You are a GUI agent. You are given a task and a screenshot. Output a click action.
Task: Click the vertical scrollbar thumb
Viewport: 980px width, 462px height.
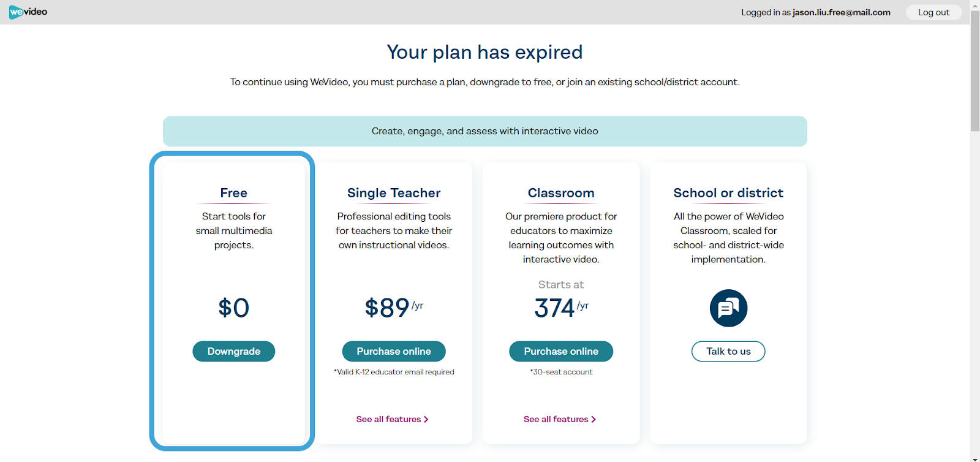[x=975, y=70]
